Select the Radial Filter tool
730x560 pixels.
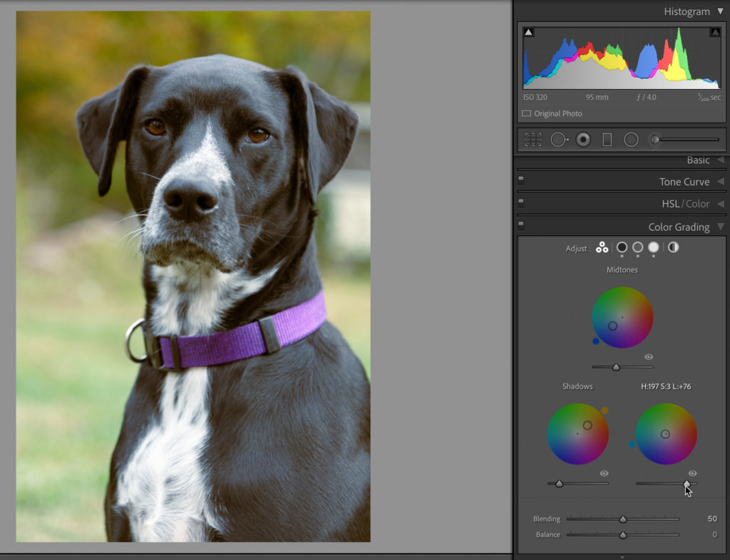(631, 140)
